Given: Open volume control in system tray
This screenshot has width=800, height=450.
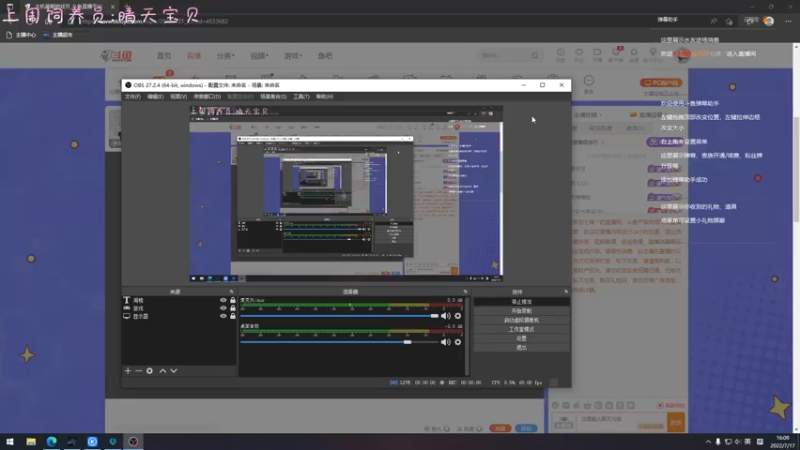Looking at the screenshot, I should point(738,441).
